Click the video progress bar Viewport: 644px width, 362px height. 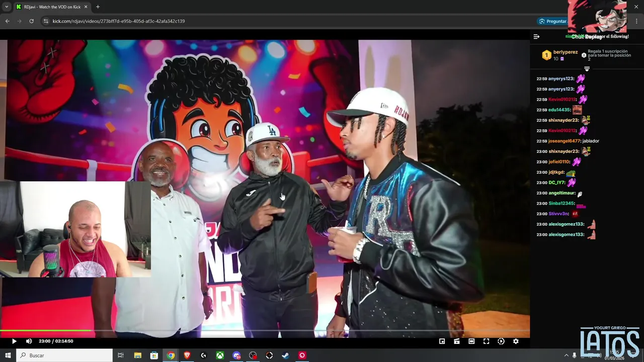tap(265, 330)
